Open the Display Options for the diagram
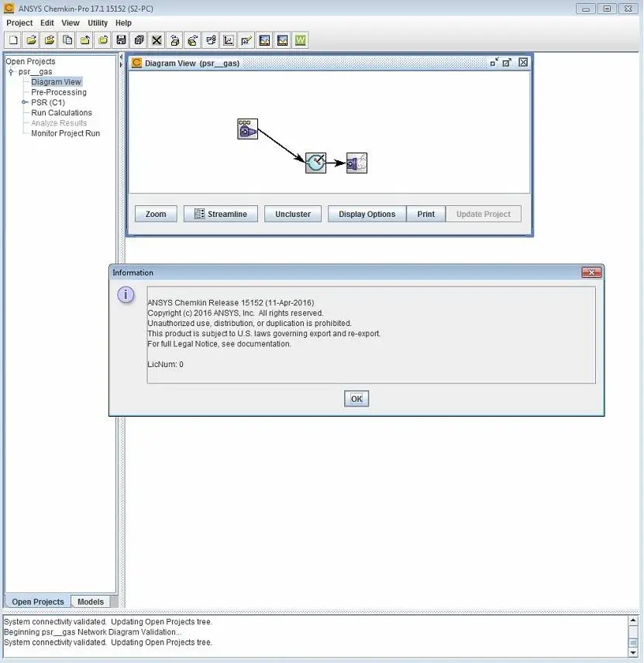This screenshot has height=663, width=644. click(366, 213)
